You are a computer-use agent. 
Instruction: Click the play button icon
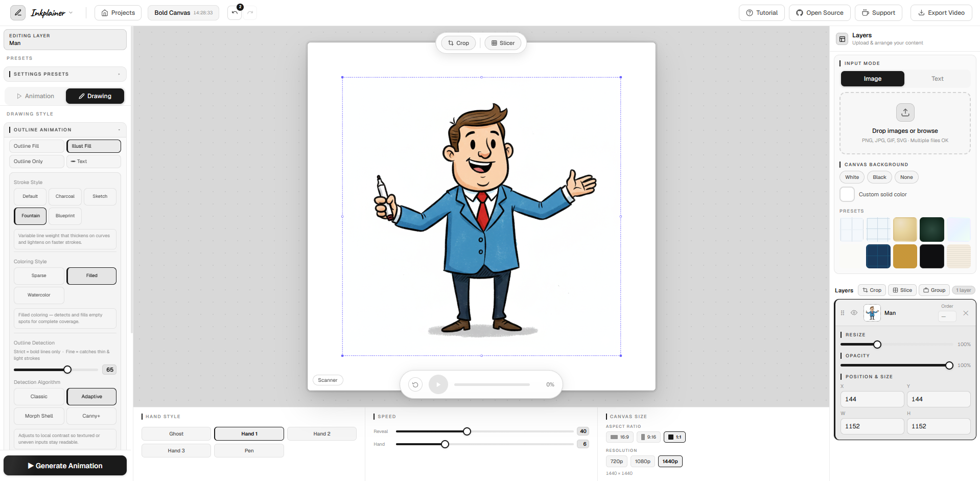coord(438,384)
